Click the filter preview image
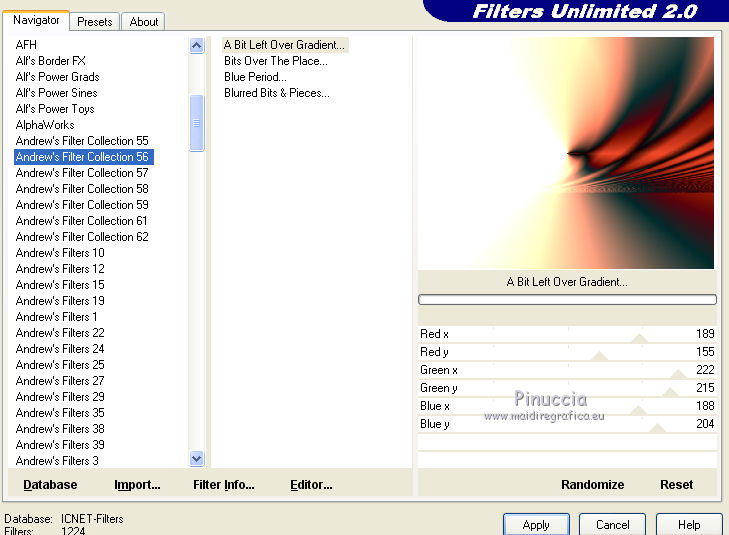 (x=566, y=153)
